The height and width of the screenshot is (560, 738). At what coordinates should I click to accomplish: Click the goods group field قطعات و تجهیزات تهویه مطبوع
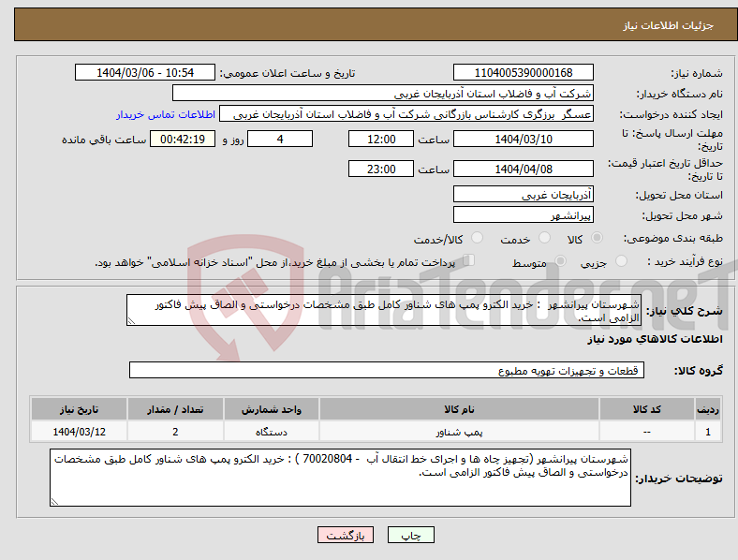(387, 370)
